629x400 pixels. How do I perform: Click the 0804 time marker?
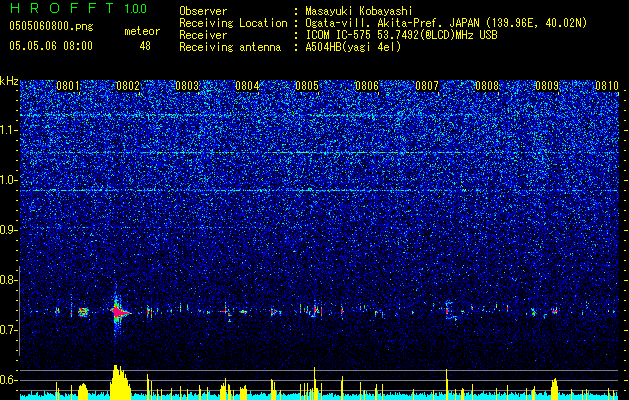pos(247,86)
